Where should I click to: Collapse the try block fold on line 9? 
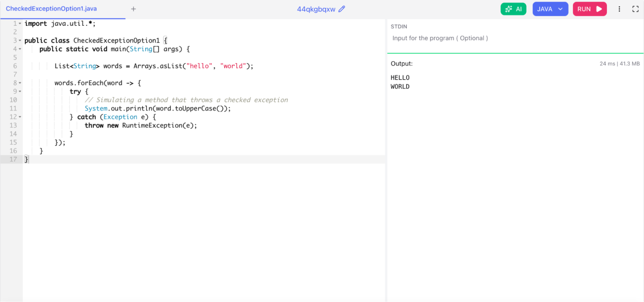(20, 92)
